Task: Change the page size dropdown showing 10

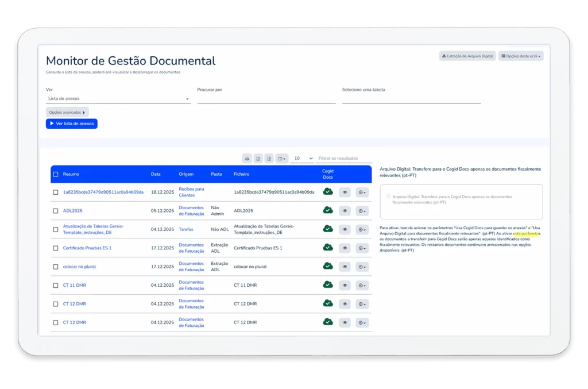Action: pyautogui.click(x=303, y=159)
